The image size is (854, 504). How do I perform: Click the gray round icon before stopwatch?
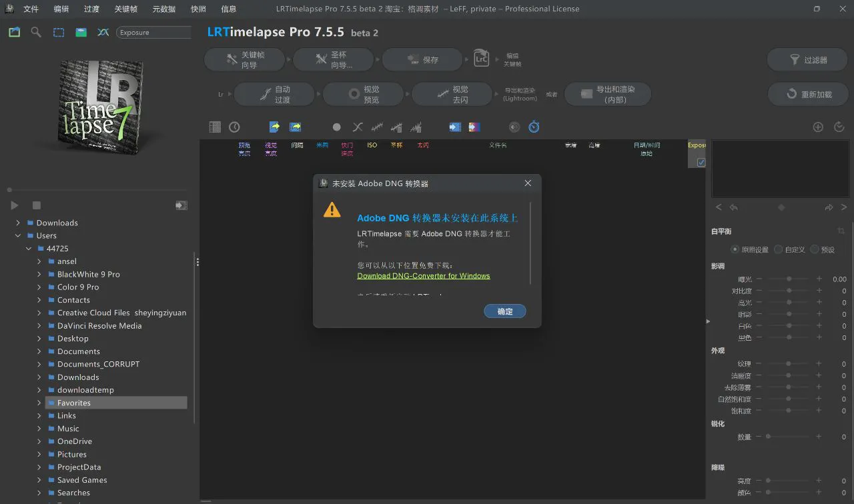[x=514, y=127]
